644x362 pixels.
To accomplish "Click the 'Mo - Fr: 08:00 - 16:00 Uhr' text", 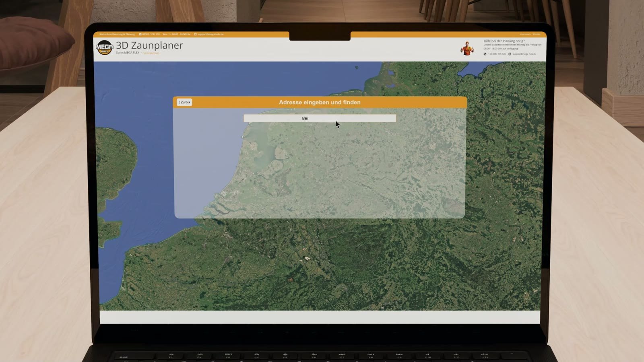I will click(x=177, y=34).
